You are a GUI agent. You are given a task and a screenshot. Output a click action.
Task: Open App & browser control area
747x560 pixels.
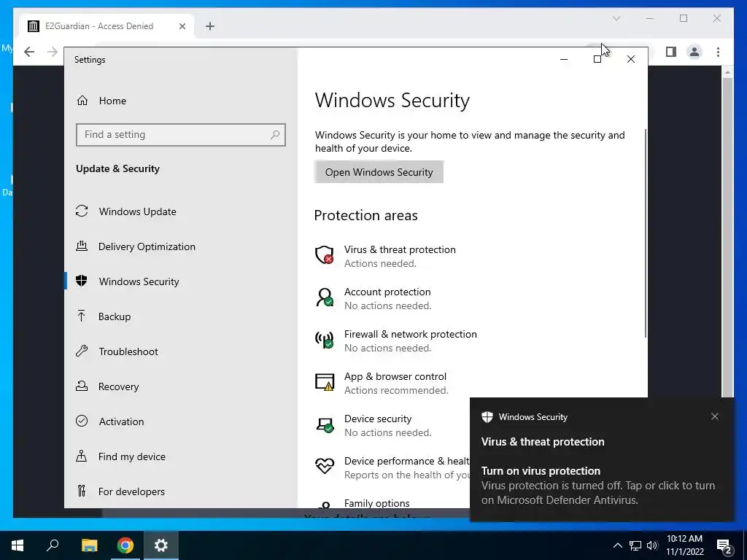396,384
